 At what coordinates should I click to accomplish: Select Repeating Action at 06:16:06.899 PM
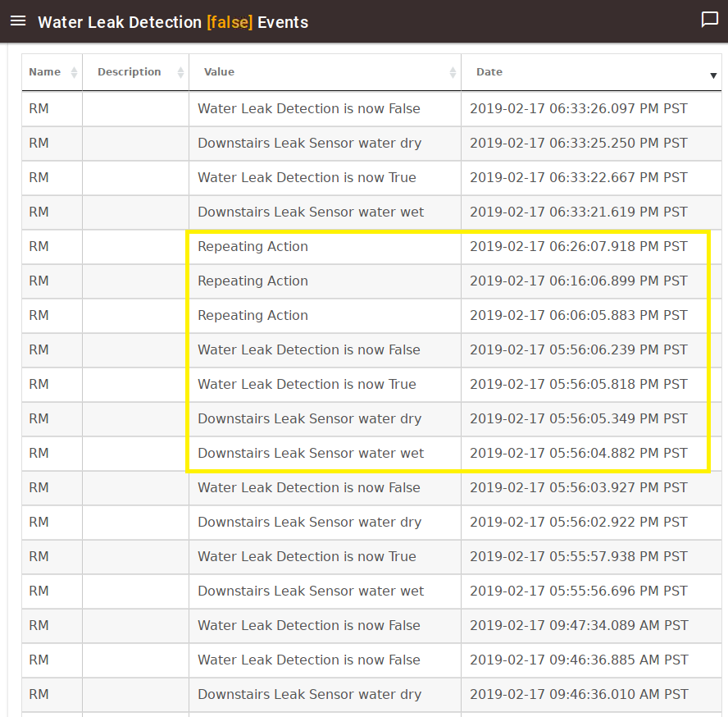point(253,281)
